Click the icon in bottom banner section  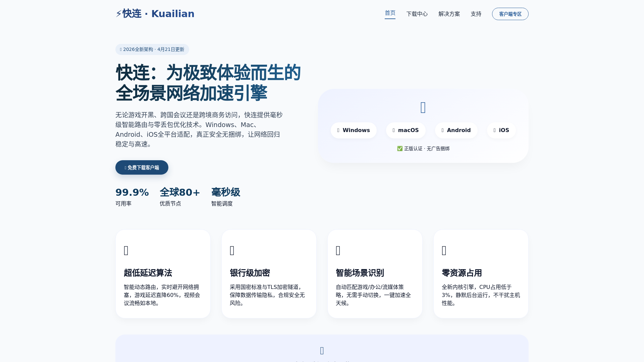coord(322,351)
